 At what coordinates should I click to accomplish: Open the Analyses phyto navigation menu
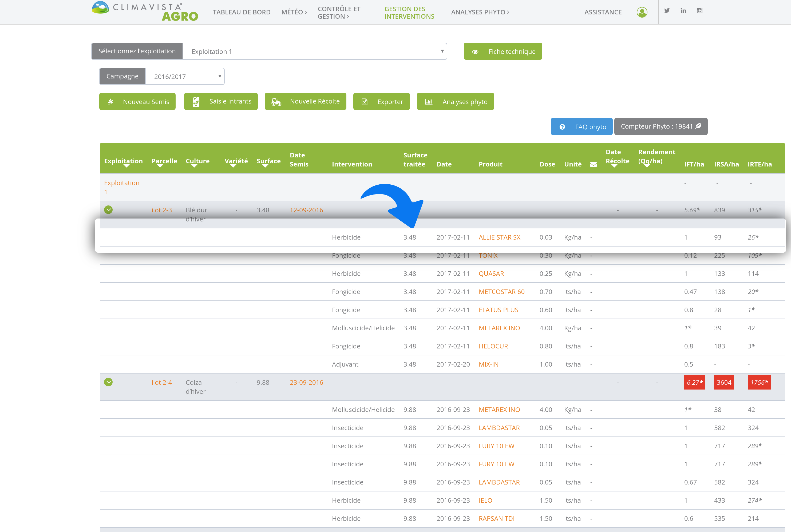point(480,12)
